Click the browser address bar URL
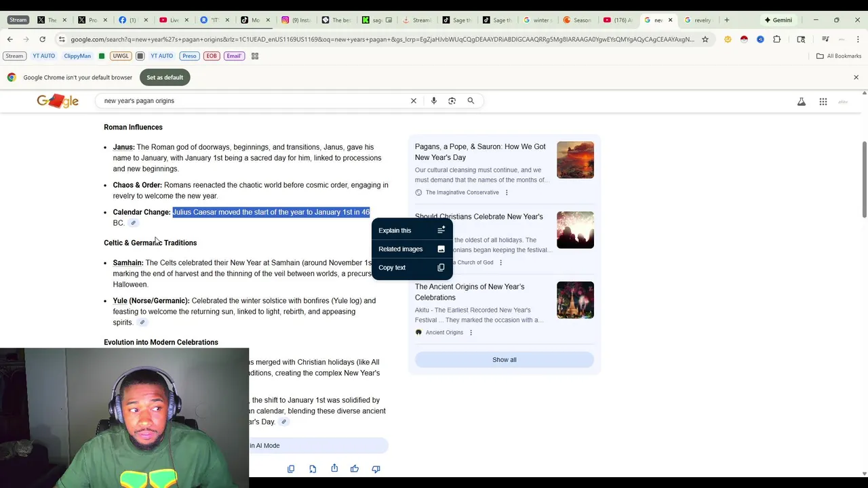The image size is (868, 488). [382, 39]
